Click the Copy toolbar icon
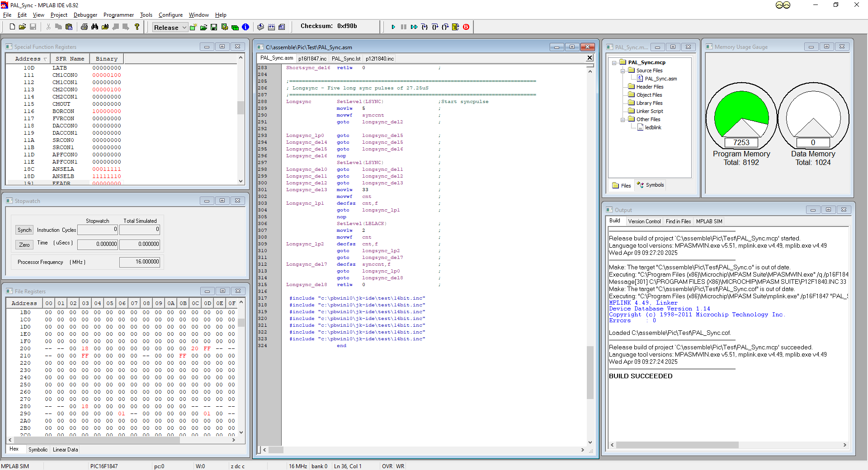The height and width of the screenshot is (470, 868). click(58, 27)
